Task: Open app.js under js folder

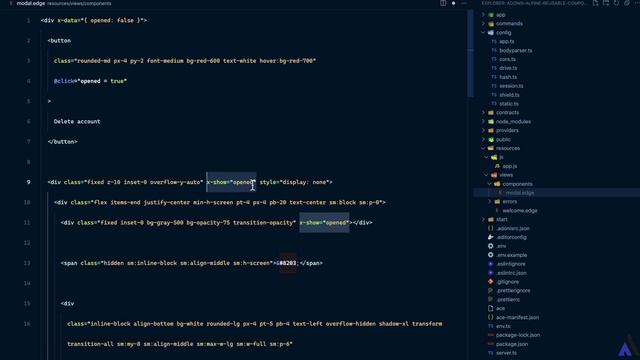Action: 509,166
